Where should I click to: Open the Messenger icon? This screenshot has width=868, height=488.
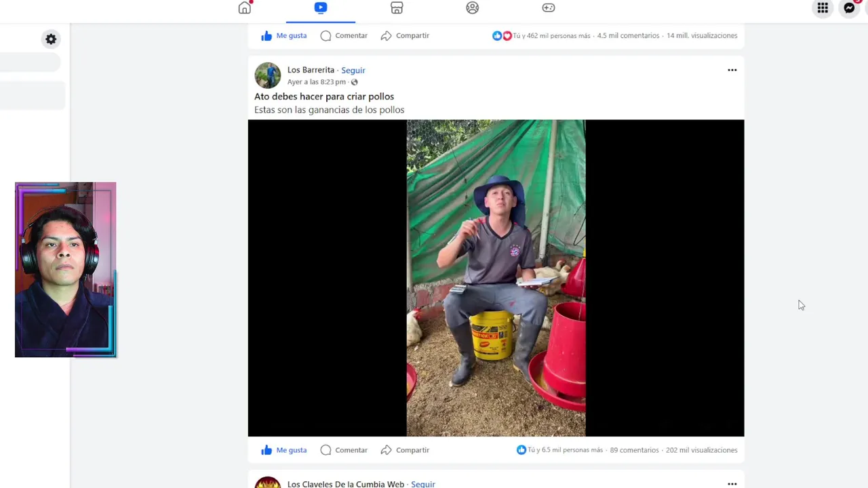tap(849, 8)
